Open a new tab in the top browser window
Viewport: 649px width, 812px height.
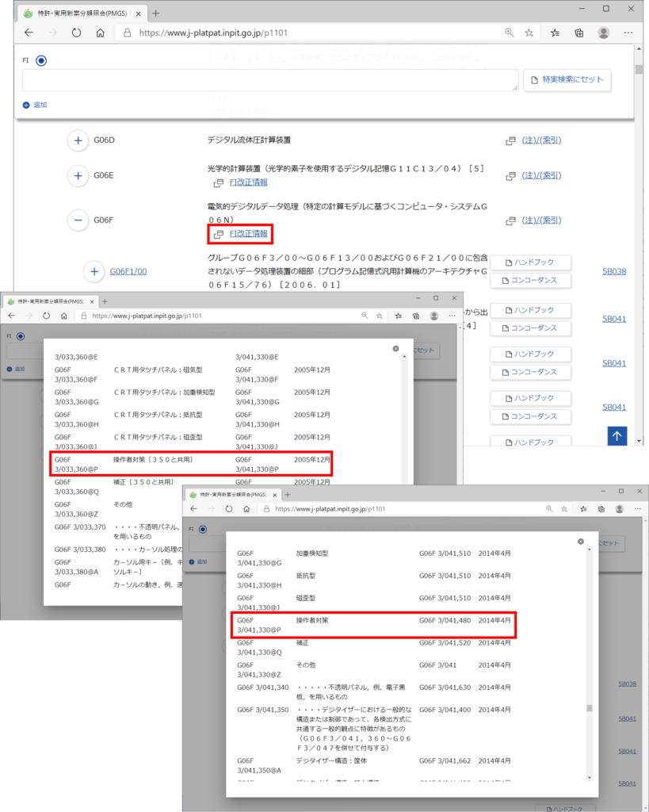155,13
